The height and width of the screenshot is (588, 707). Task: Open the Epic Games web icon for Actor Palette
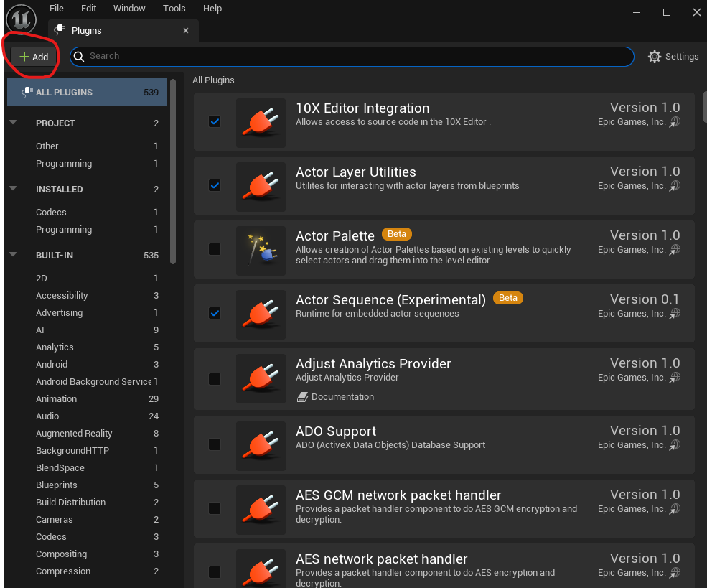675,250
